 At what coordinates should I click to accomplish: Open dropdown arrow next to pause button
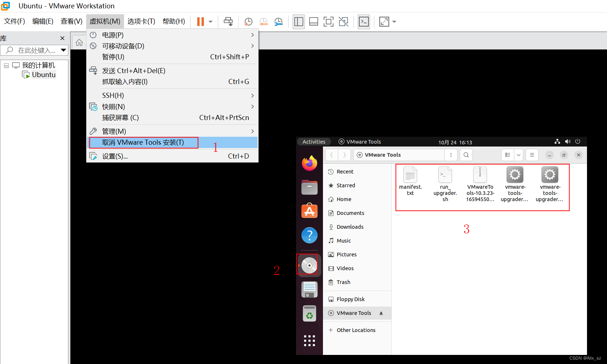point(211,22)
